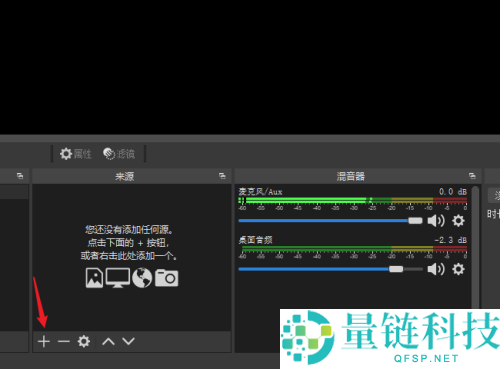Screen dimensions: 500x369
Task: Click the browser globe hint icon
Action: [x=142, y=278]
